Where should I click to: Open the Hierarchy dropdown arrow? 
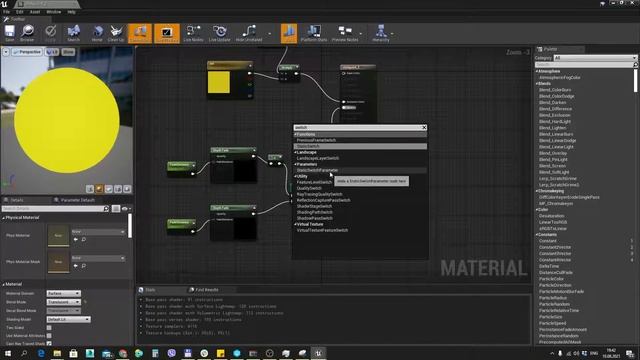pos(392,33)
